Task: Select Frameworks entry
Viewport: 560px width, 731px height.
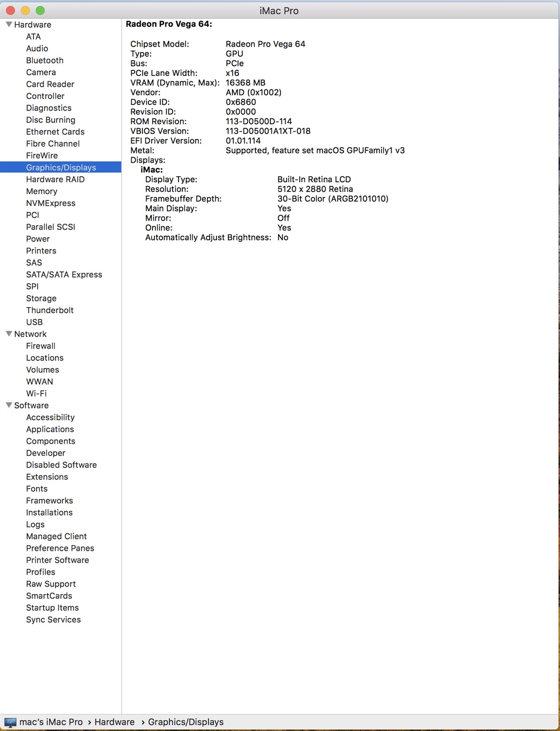Action: 49,500
